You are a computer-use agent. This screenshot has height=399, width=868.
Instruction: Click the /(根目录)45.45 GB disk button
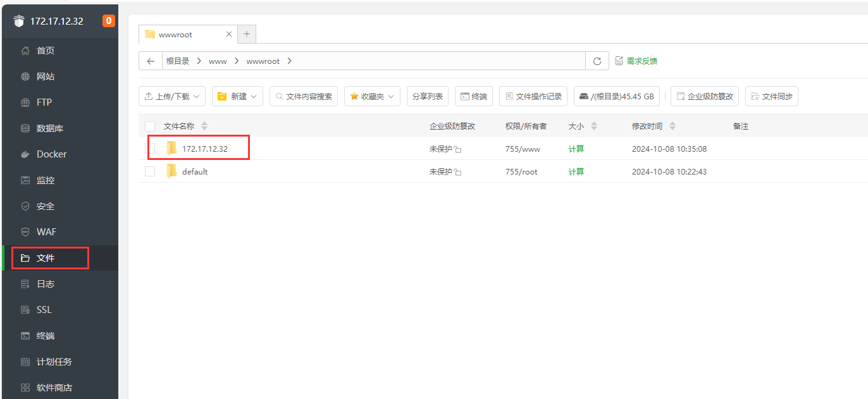point(617,96)
